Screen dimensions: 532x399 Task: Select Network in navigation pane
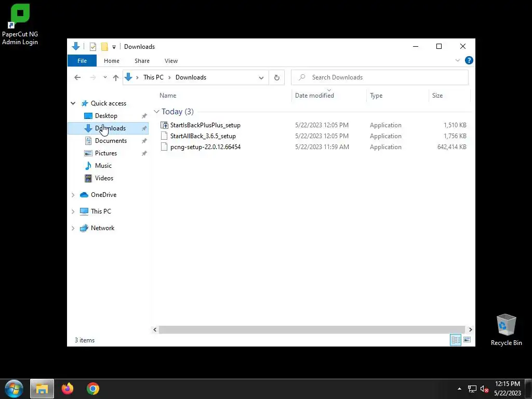click(x=102, y=228)
